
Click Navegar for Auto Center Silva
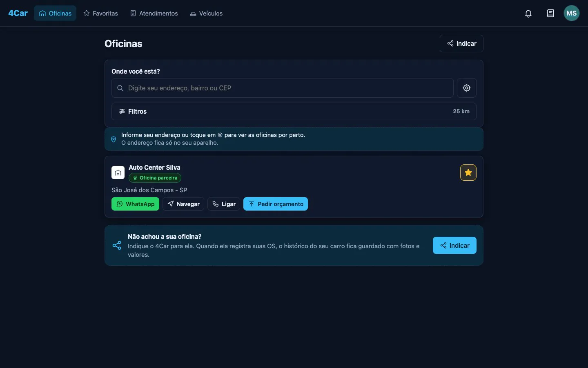[x=183, y=204]
